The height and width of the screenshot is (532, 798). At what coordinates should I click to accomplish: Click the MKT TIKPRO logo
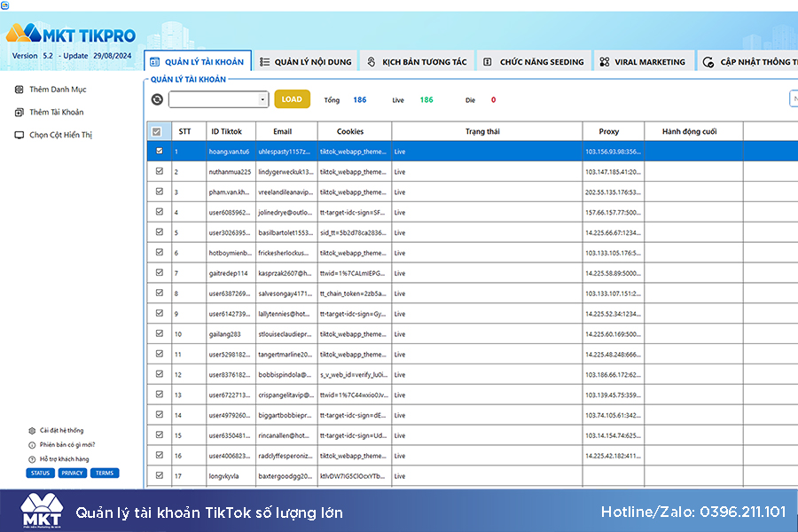pyautogui.click(x=71, y=34)
